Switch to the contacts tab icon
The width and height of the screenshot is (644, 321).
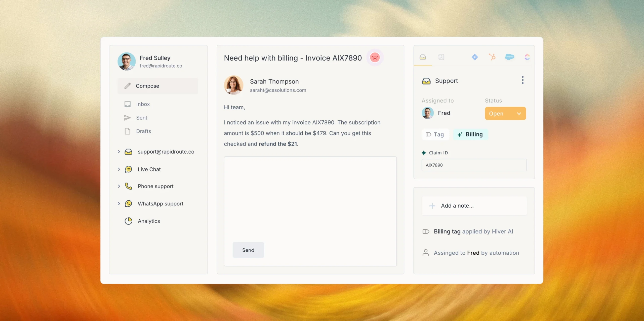click(441, 57)
